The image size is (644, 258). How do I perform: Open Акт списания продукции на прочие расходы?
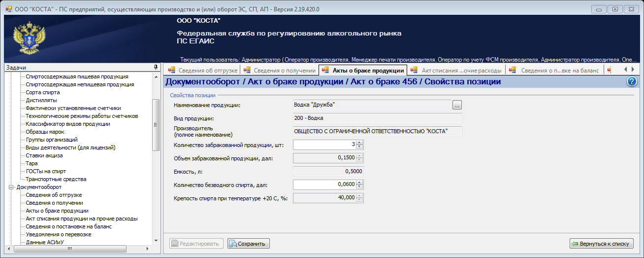pyautogui.click(x=82, y=219)
